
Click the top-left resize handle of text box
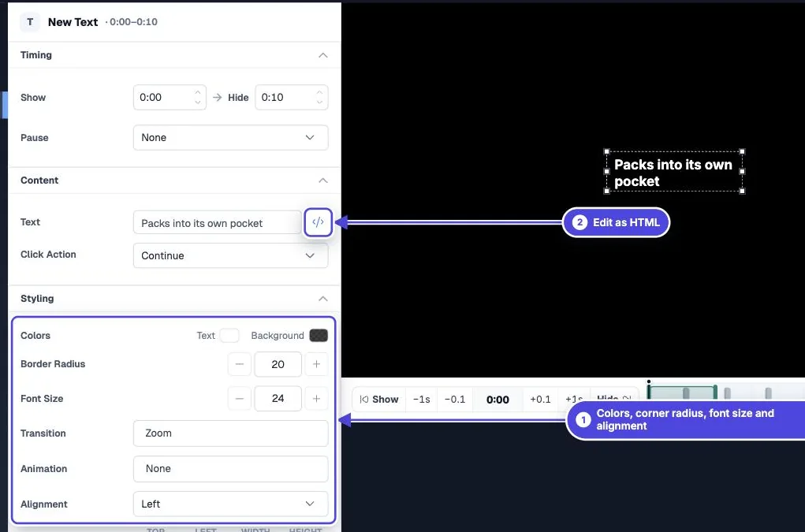pyautogui.click(x=606, y=152)
